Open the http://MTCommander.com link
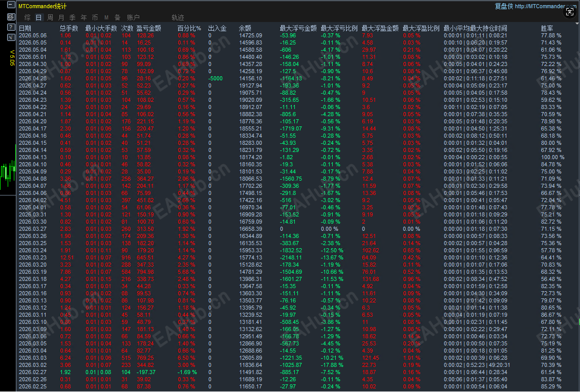Screen dimensions: 580x392 point(546,6)
